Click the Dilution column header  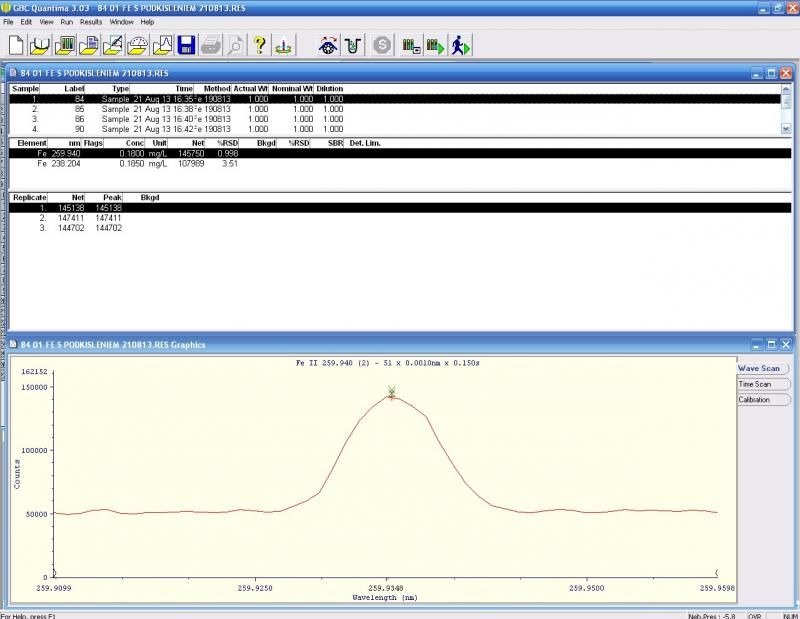tap(330, 89)
